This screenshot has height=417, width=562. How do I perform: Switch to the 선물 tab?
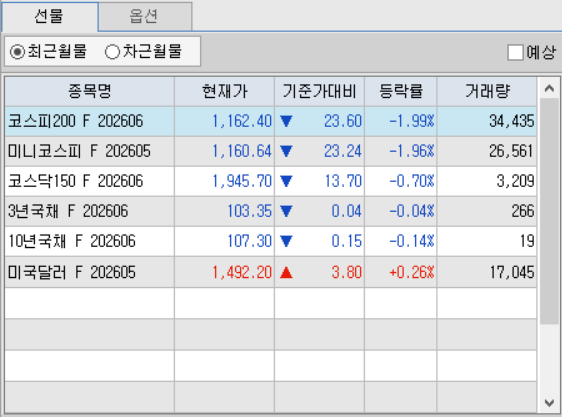point(49,16)
